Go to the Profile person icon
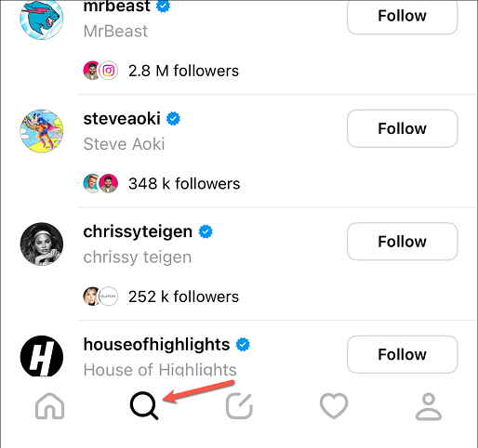Screen dimensions: 478x448 429,406
